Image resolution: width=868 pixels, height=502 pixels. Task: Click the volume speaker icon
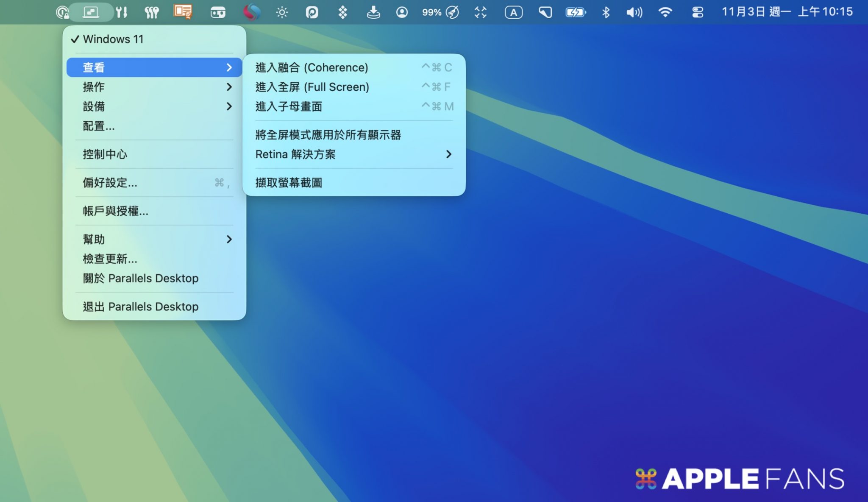634,12
